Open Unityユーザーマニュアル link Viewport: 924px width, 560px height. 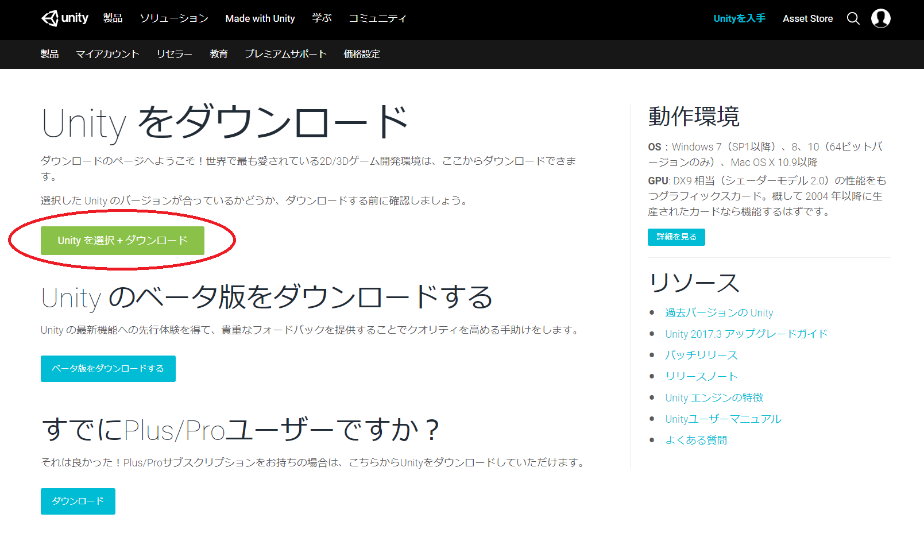723,419
